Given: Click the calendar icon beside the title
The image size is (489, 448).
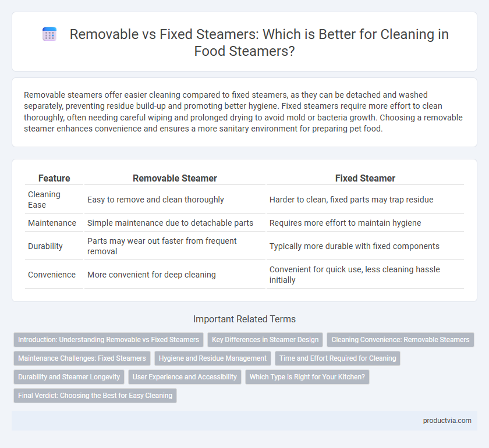Looking at the screenshot, I should pos(49,34).
